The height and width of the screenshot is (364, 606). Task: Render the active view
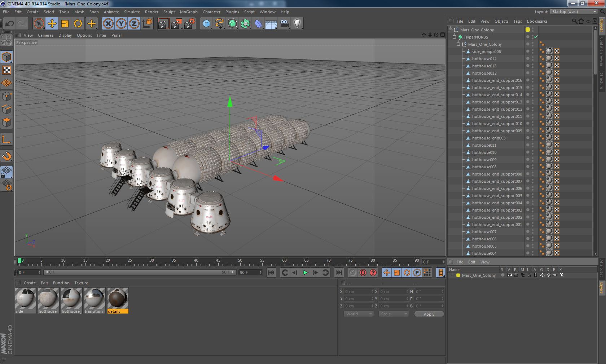[x=163, y=24]
